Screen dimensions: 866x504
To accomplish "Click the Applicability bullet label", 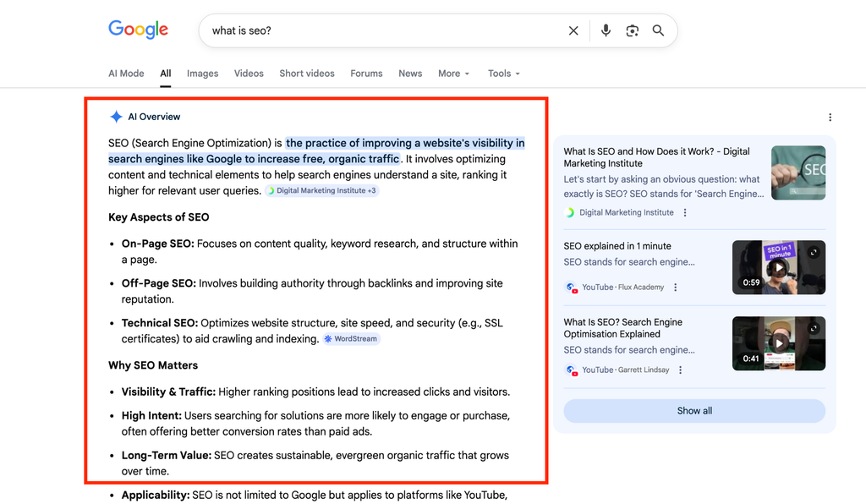I will coord(156,496).
